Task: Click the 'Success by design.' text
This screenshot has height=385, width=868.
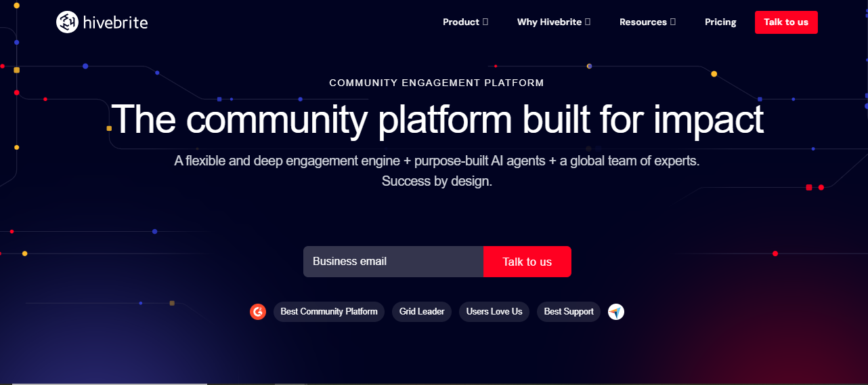Action: [x=437, y=182]
